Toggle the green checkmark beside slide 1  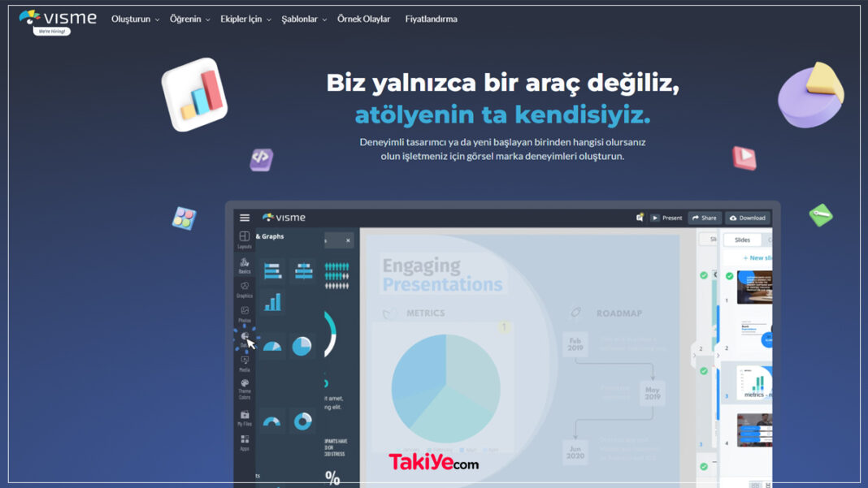click(729, 275)
